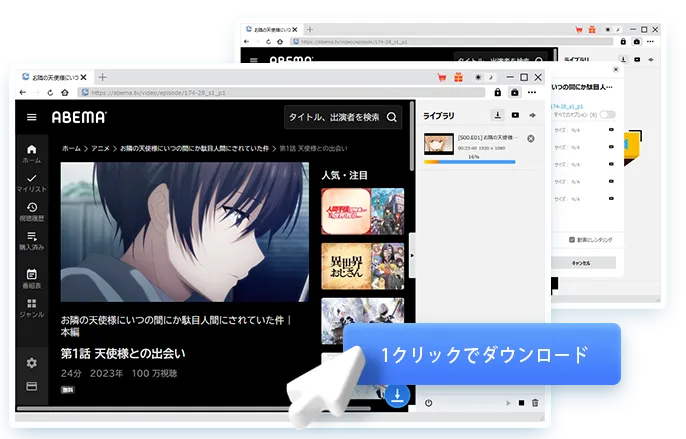The height and width of the screenshot is (439, 686).
Task: Click the gift icon in the back window
Action: point(592,30)
